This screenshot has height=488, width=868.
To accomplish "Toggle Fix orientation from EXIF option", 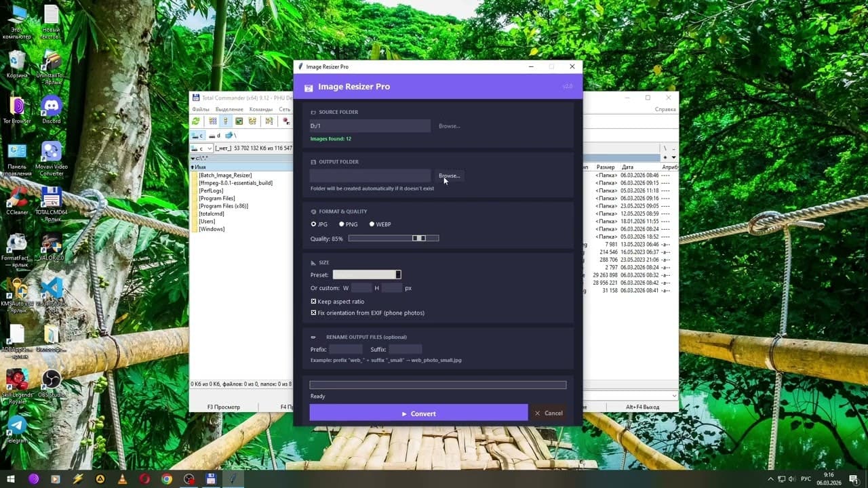I will pyautogui.click(x=314, y=312).
